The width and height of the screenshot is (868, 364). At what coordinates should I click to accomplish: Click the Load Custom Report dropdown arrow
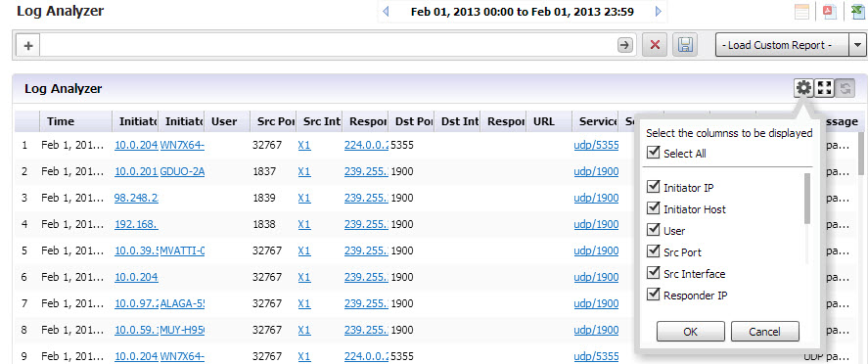coord(858,45)
